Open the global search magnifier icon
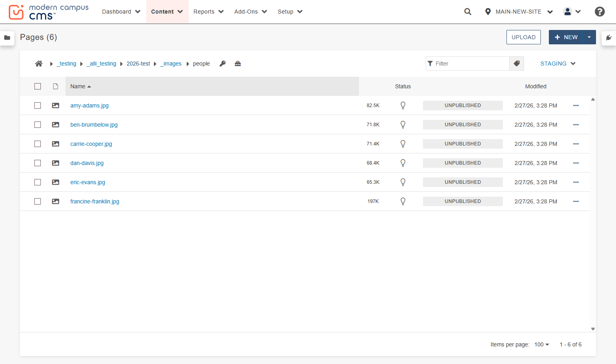 pos(468,12)
